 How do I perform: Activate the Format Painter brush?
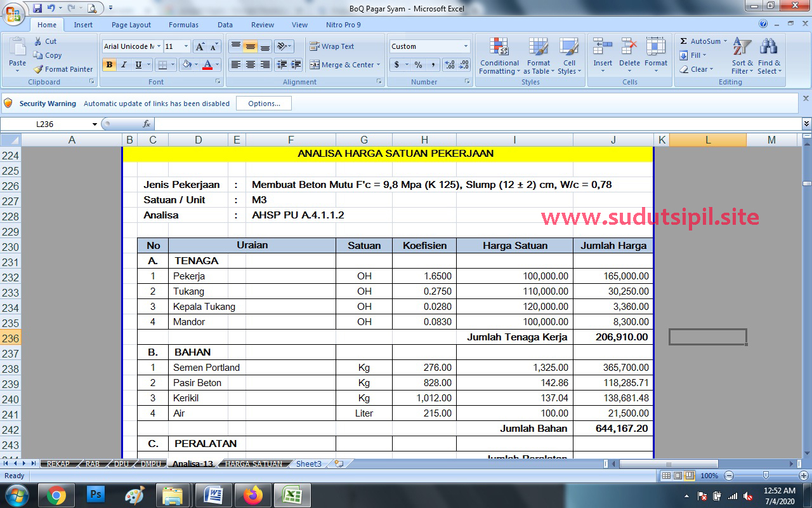(x=39, y=69)
